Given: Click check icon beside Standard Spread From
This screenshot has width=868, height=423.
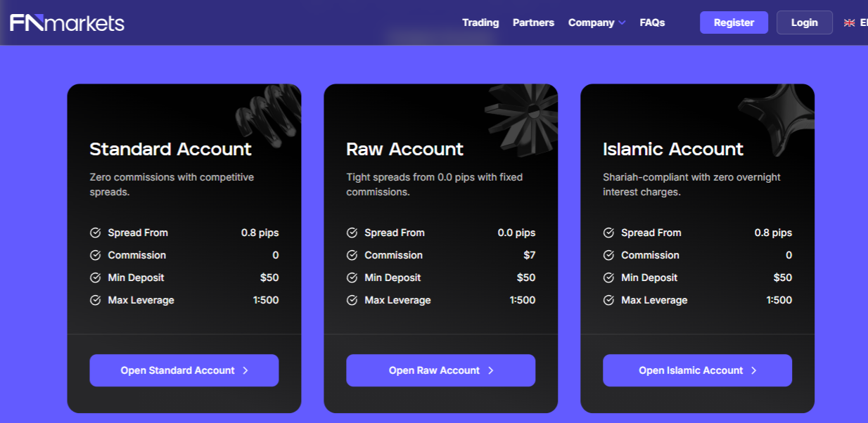Looking at the screenshot, I should click(x=96, y=233).
